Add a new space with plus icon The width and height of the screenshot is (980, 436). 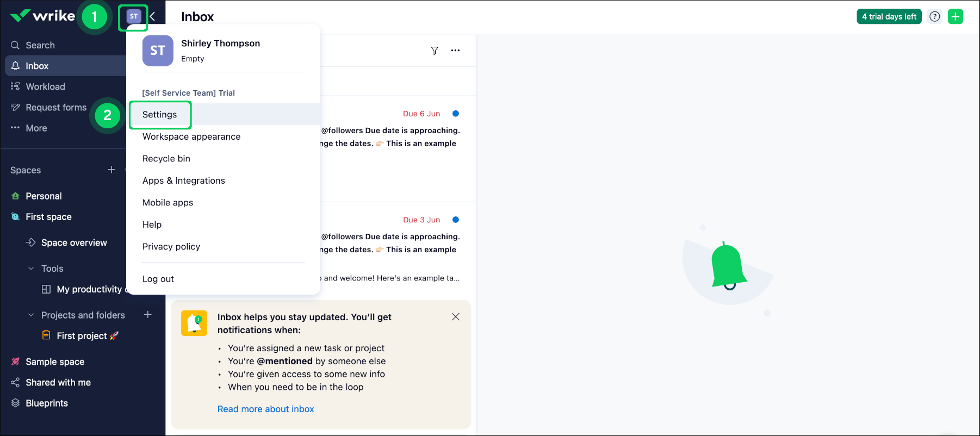(x=111, y=170)
